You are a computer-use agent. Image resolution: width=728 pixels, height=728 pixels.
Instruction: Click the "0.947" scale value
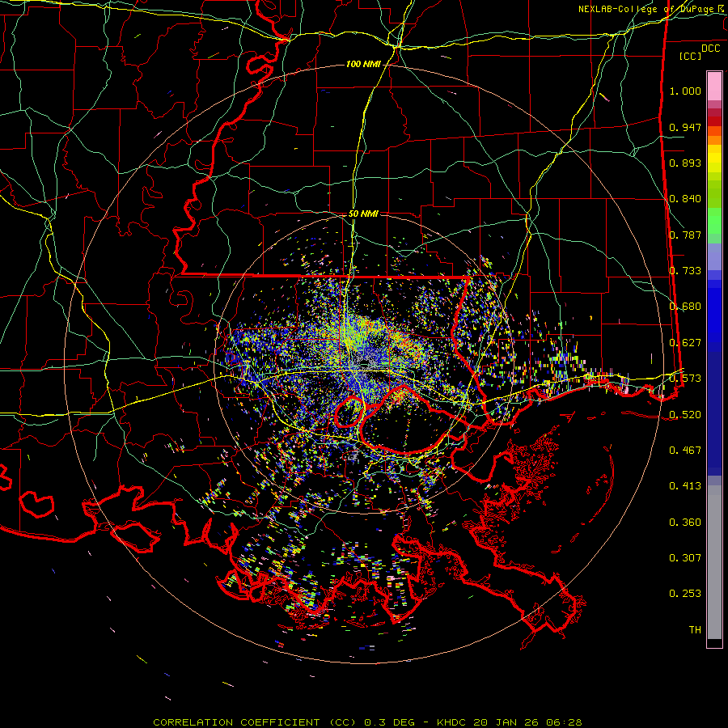(685, 127)
